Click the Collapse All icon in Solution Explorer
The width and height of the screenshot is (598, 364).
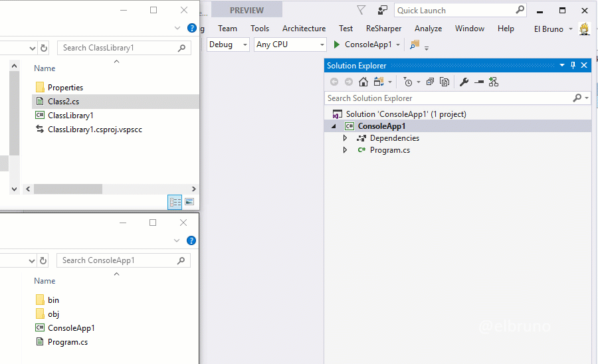coord(430,82)
